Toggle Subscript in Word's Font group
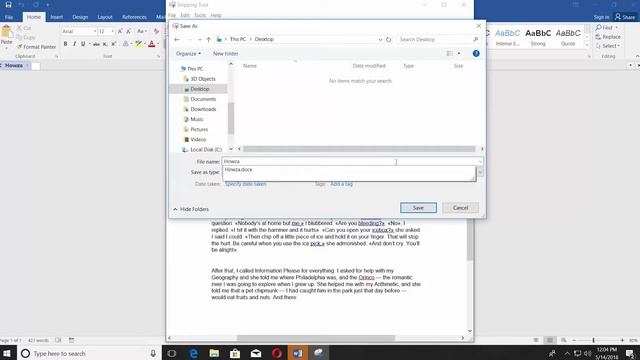Viewport: 640px width, 360px height. point(105,44)
